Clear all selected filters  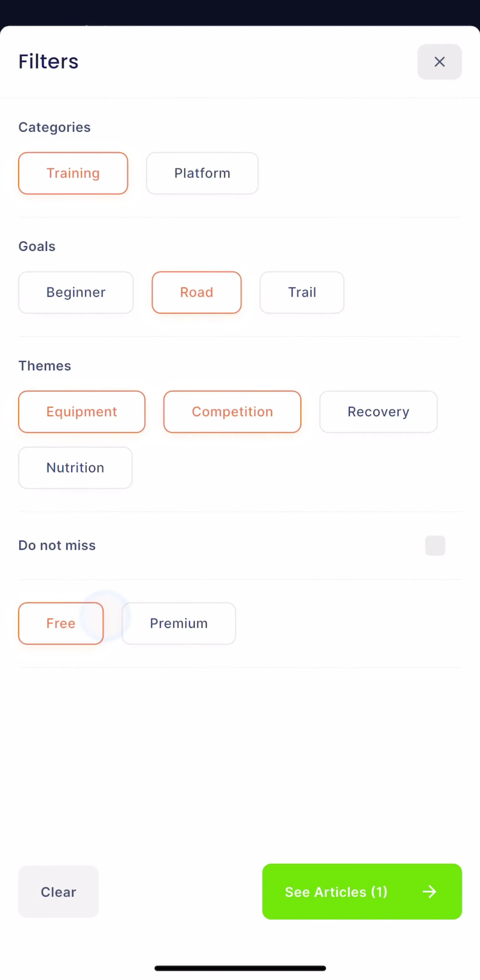click(58, 891)
